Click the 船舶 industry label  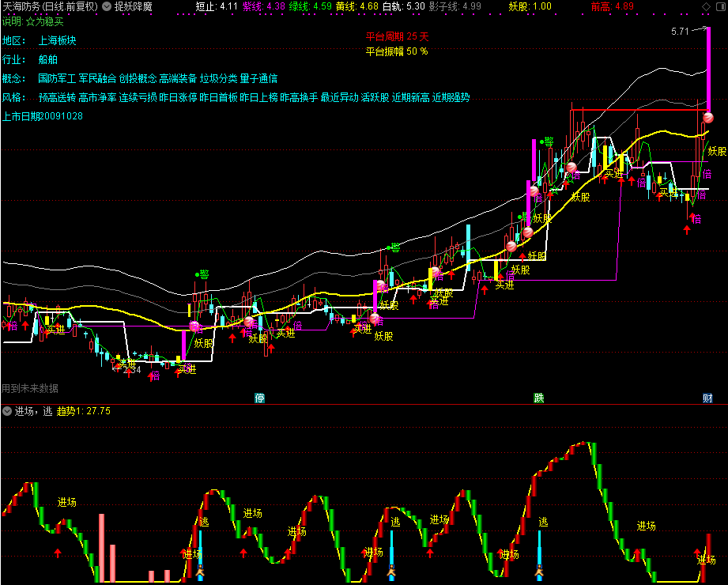coord(47,59)
